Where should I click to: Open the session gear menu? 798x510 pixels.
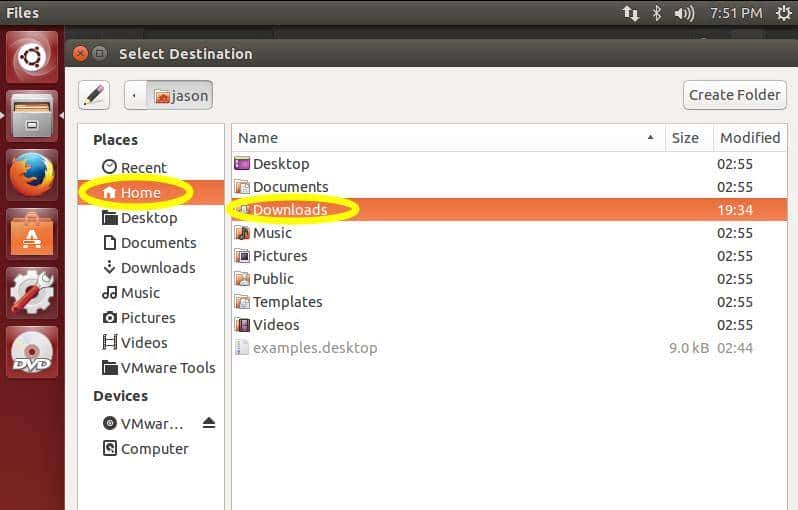click(783, 13)
